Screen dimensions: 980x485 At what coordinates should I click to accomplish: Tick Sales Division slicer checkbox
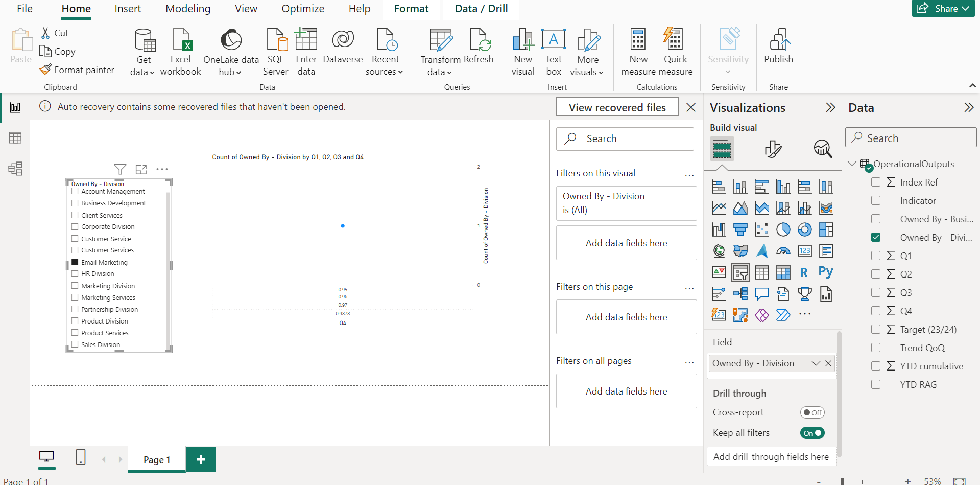(75, 344)
